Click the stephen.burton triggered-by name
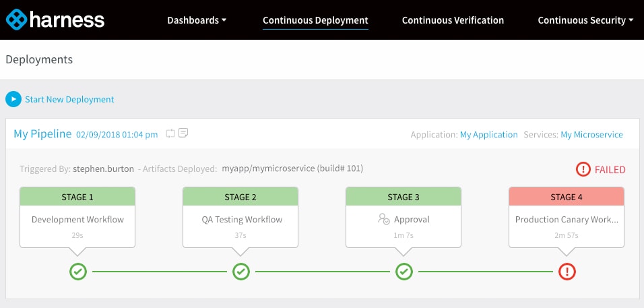Screen dimensions: 644x308 104,169
